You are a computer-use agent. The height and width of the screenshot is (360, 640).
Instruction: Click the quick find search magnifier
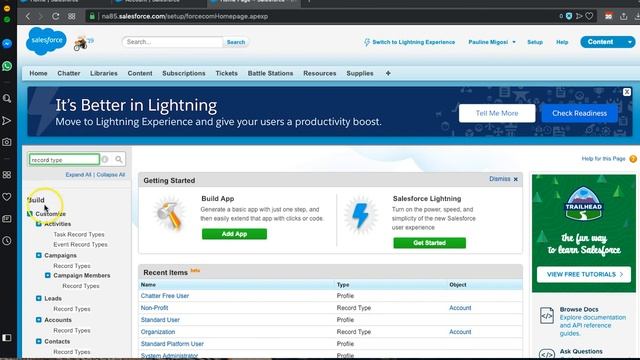pos(118,160)
